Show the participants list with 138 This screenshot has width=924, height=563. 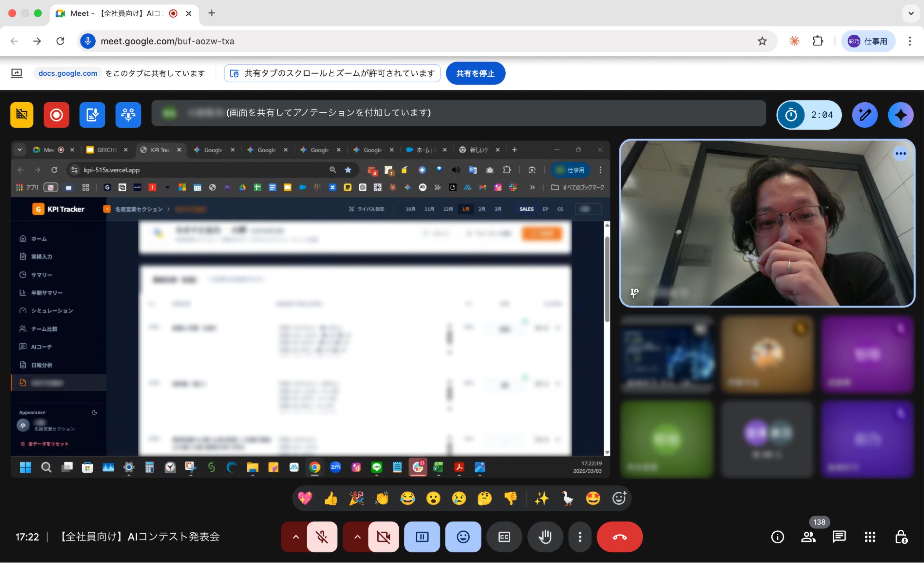[x=808, y=537]
